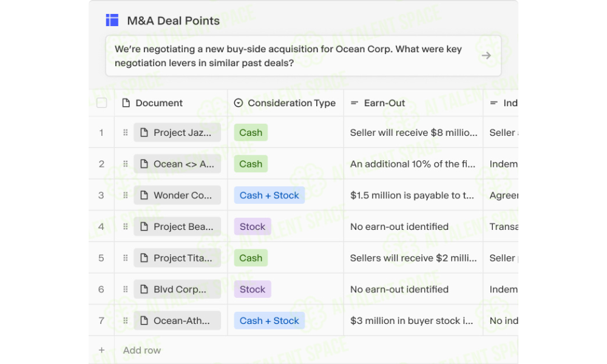Click the text icon in Earn-Out column header
The width and height of the screenshot is (607, 364).
tap(354, 103)
